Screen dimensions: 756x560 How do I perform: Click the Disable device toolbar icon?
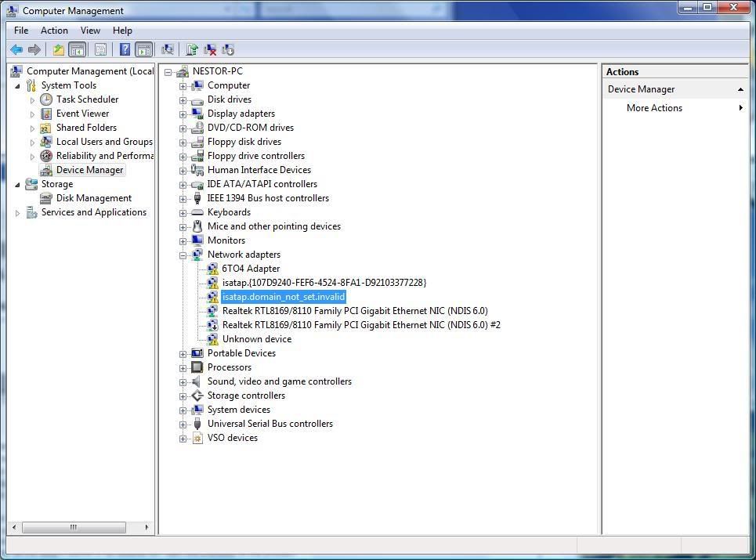point(228,49)
